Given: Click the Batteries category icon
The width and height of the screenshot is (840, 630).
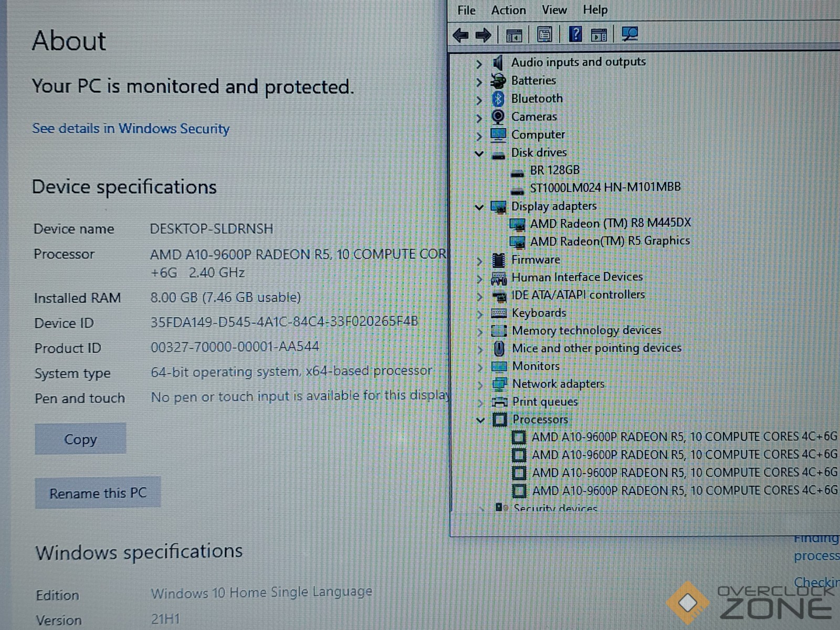Looking at the screenshot, I should [498, 81].
